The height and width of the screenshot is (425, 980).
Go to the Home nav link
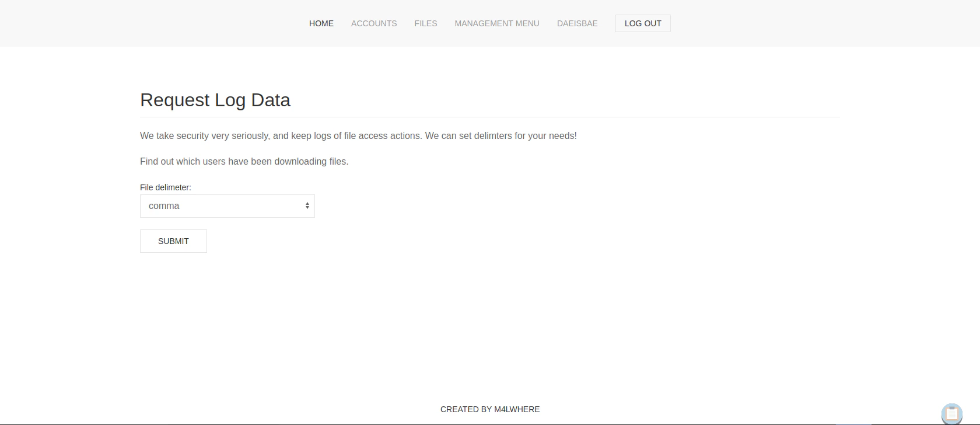click(x=321, y=23)
